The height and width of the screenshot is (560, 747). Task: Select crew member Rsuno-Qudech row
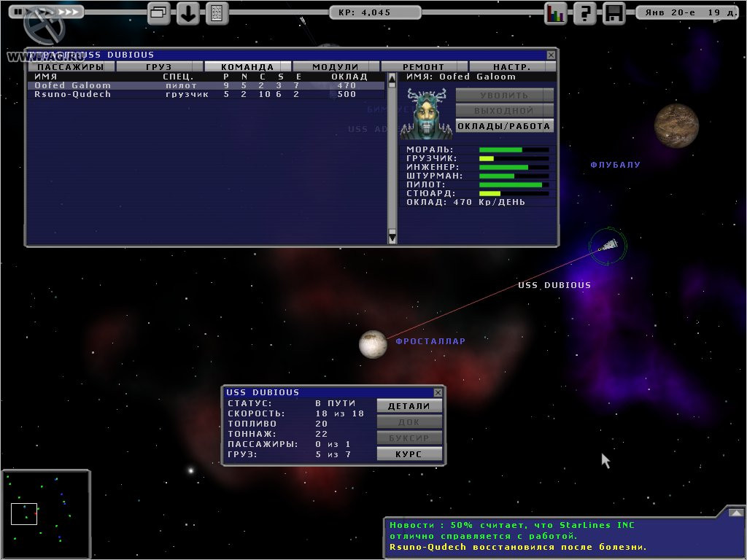(206, 94)
